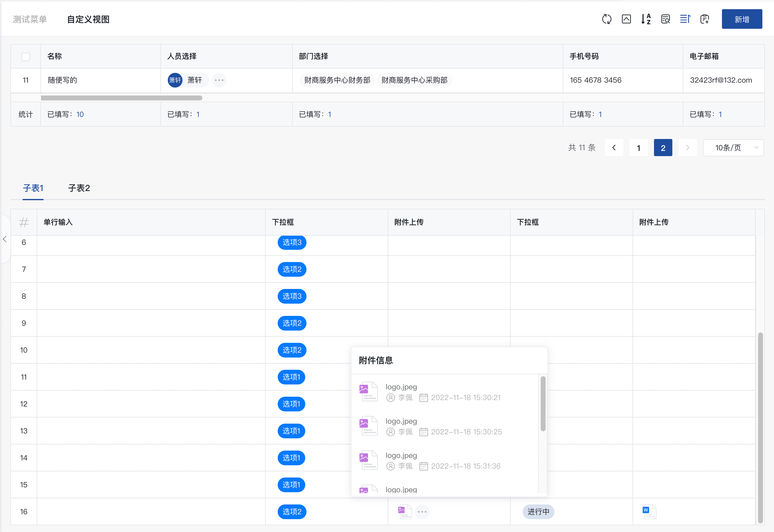Screen dimensions: 774x532
Task: Open A-Z sort options
Action: pyautogui.click(x=646, y=19)
